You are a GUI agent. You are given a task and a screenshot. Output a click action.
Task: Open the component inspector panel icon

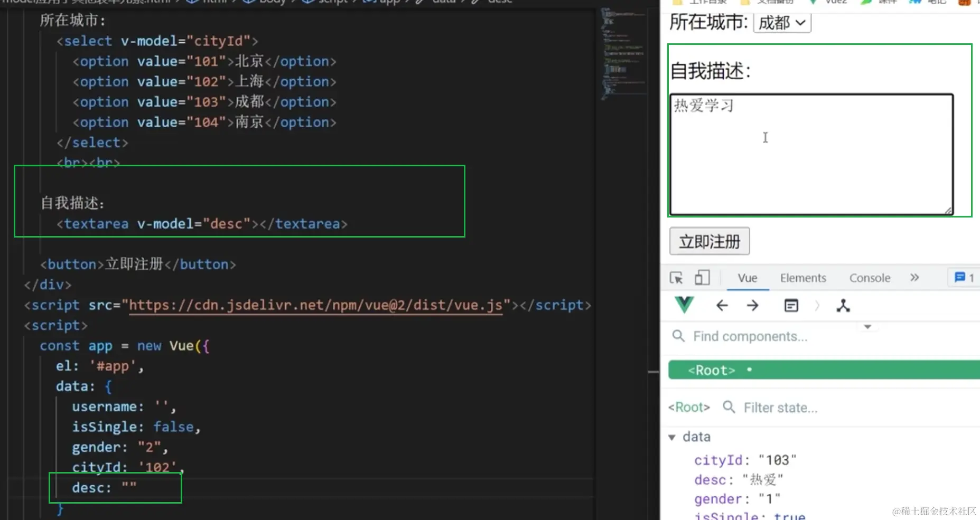pyautogui.click(x=791, y=306)
